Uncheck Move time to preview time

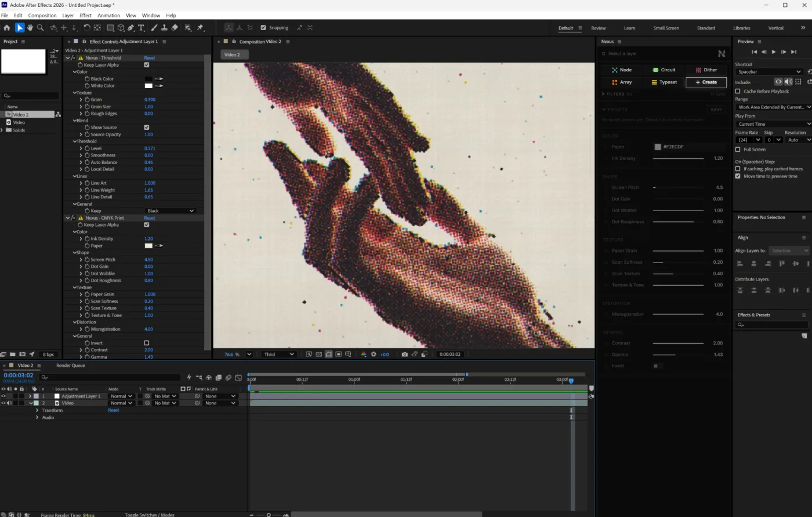point(738,176)
